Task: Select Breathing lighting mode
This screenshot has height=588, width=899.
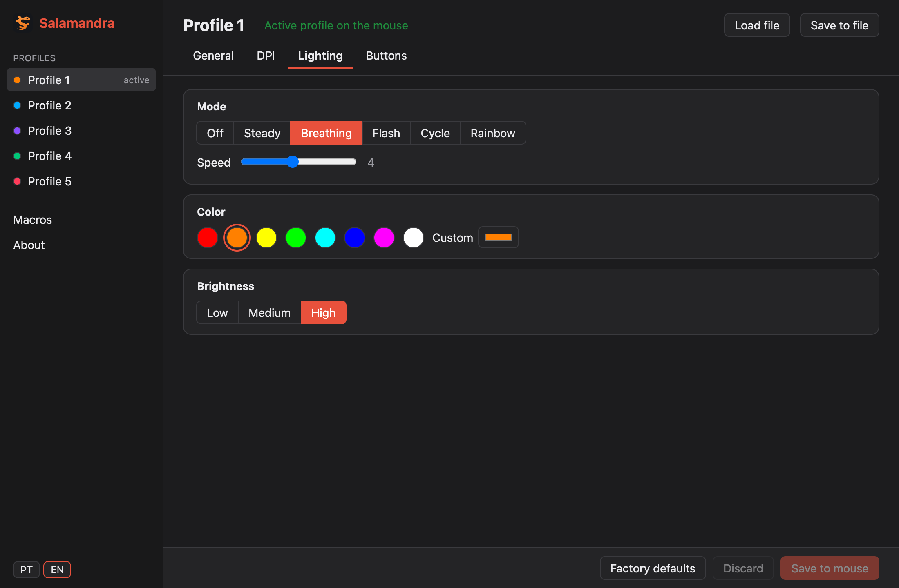Action: pyautogui.click(x=326, y=133)
